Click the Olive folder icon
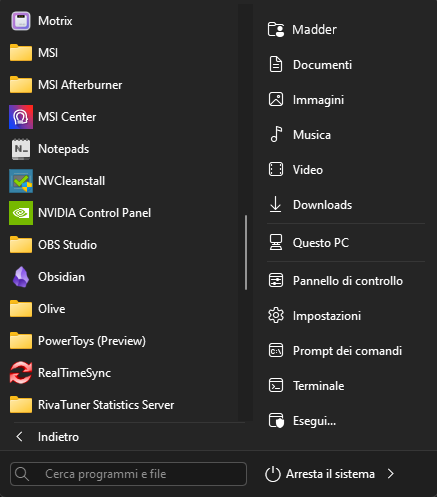This screenshot has width=437, height=497. point(21,309)
